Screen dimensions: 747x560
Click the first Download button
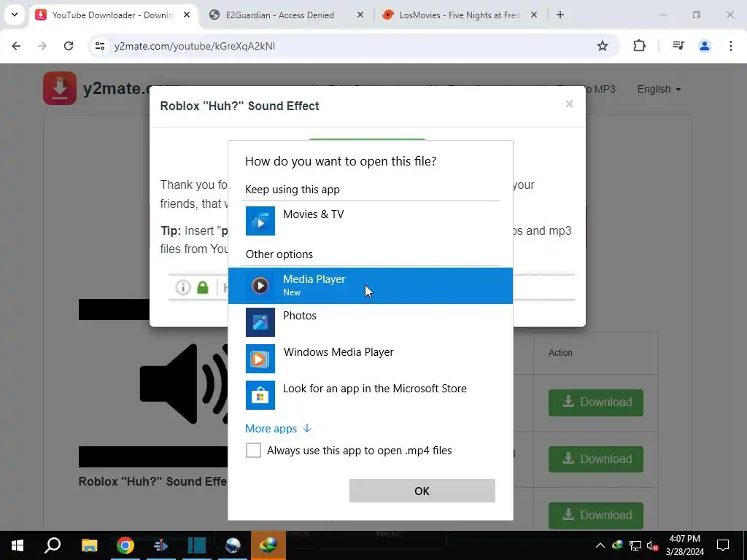click(595, 402)
